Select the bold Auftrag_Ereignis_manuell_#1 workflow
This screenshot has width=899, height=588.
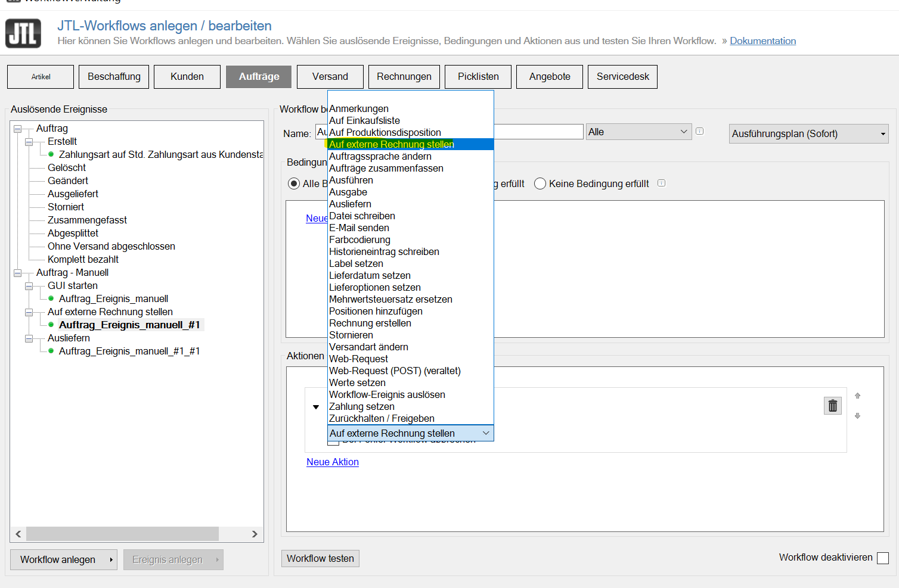[129, 325]
